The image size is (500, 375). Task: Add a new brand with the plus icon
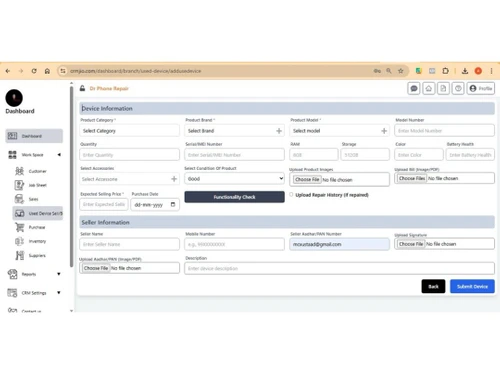(x=279, y=131)
